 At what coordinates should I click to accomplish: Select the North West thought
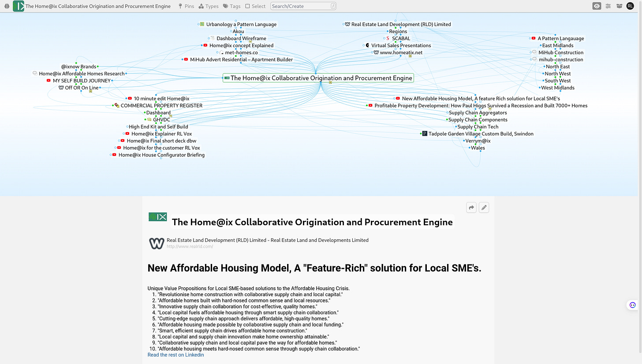558,74
